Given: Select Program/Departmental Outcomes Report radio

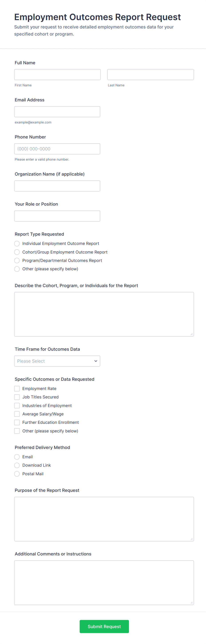Looking at the screenshot, I should pyautogui.click(x=17, y=261).
